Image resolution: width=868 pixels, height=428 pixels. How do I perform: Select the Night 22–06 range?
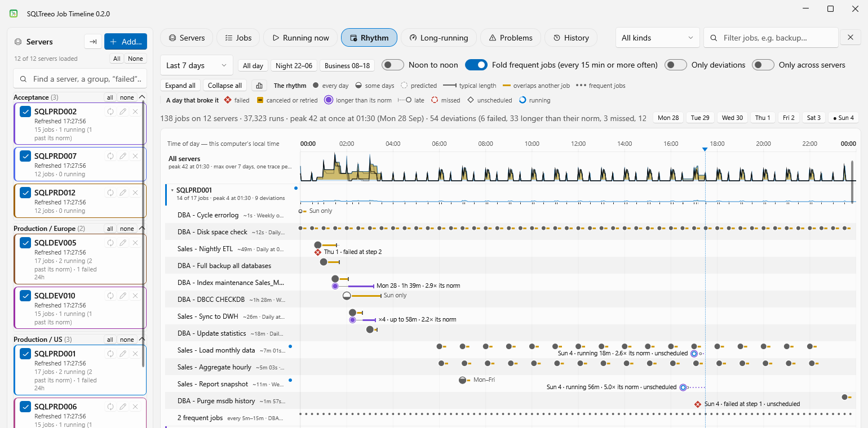click(x=294, y=65)
